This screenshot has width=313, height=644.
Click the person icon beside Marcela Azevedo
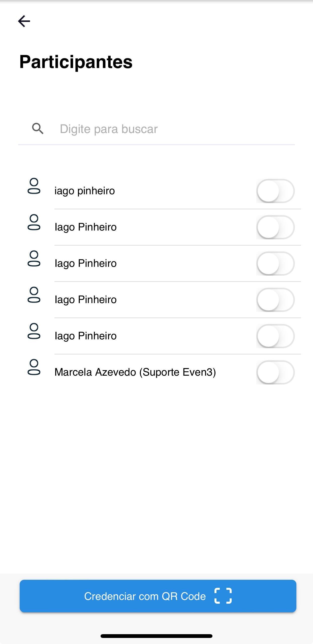[x=34, y=368]
